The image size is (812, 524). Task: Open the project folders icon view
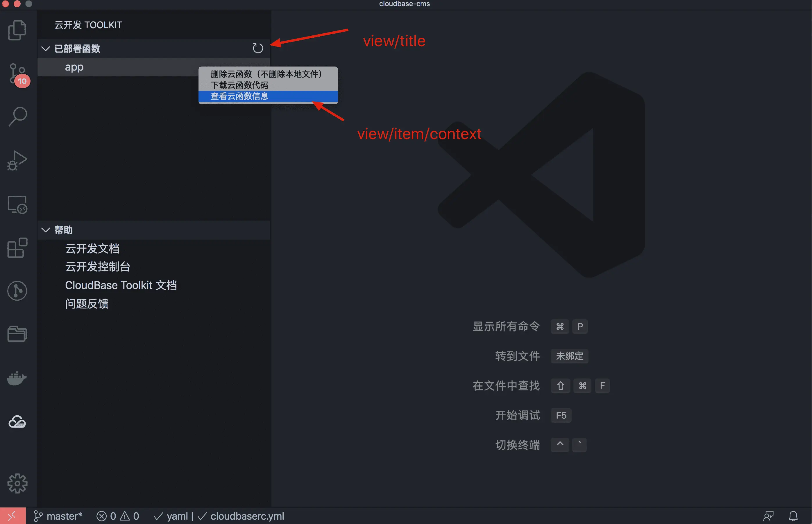click(17, 334)
